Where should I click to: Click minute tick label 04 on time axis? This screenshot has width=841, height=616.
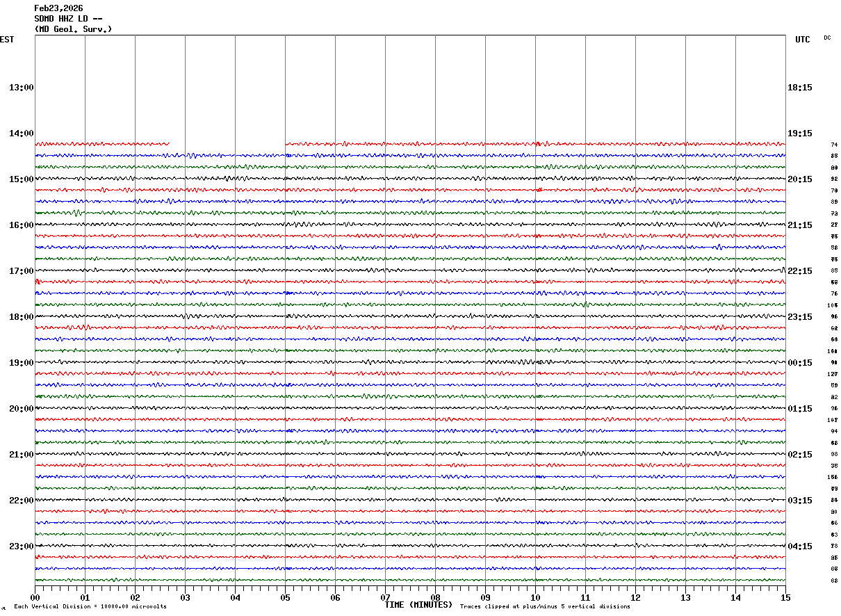coord(235,597)
